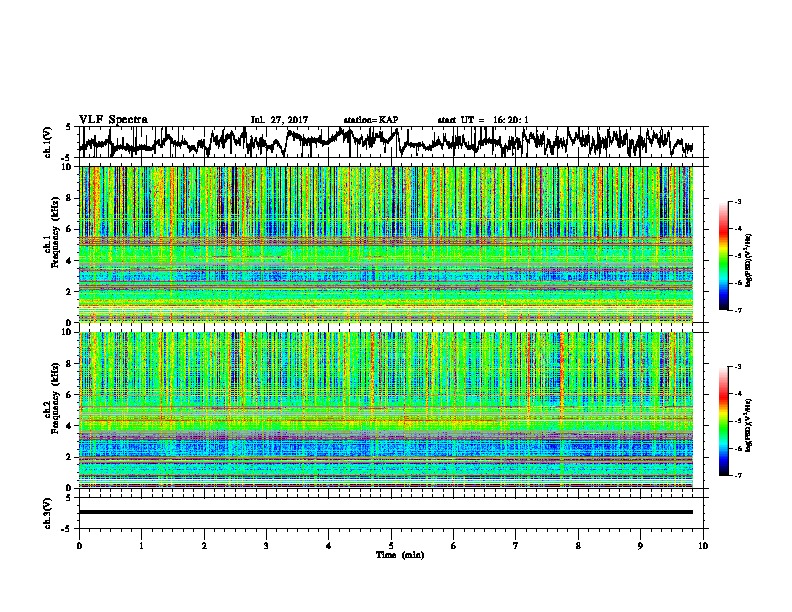The width and height of the screenshot is (792, 612).
Task: Click time axis tick label "4"
Action: pyautogui.click(x=329, y=546)
